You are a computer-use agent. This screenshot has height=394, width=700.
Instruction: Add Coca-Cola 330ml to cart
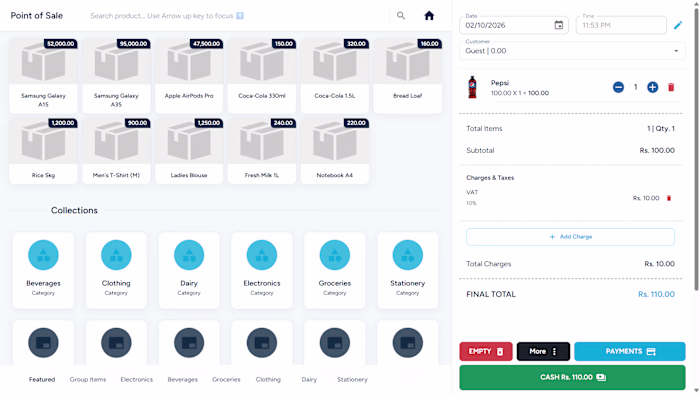(x=262, y=76)
